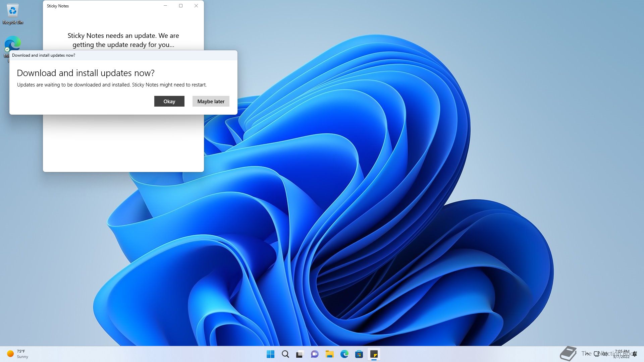
Task: Open the Windows Start menu
Action: click(x=270, y=354)
